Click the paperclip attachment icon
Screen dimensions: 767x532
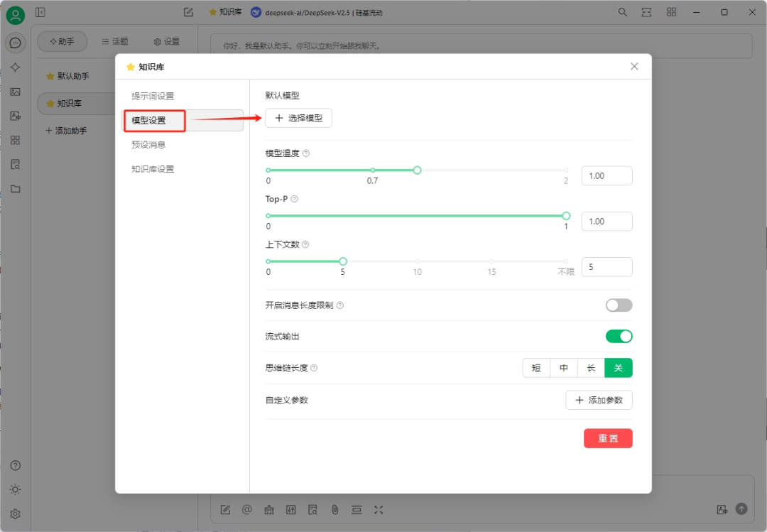(335, 510)
